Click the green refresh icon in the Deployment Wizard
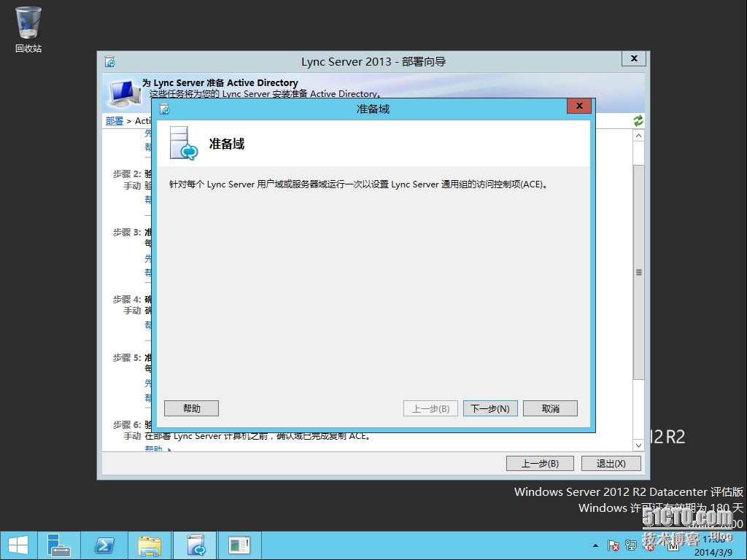 click(x=638, y=120)
